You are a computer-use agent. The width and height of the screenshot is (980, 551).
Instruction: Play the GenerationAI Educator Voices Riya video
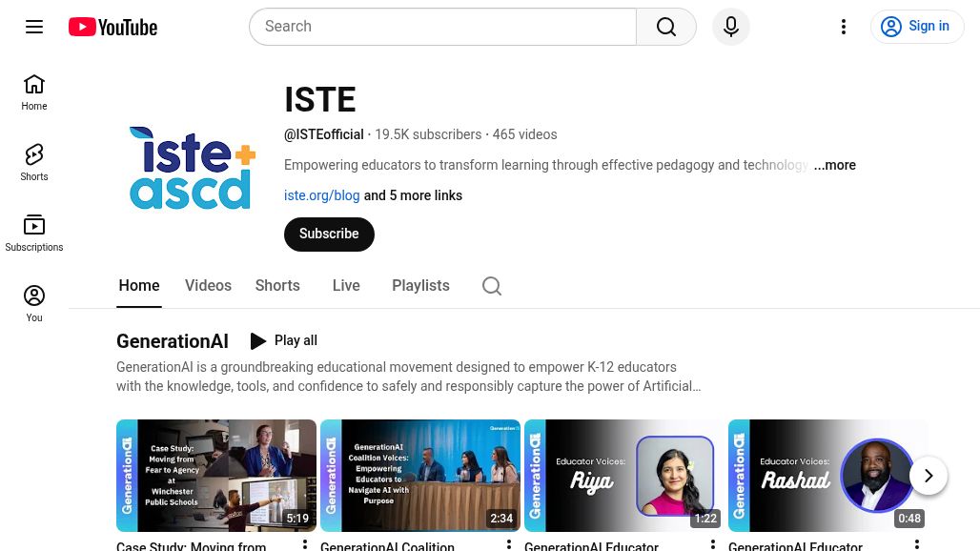click(624, 476)
